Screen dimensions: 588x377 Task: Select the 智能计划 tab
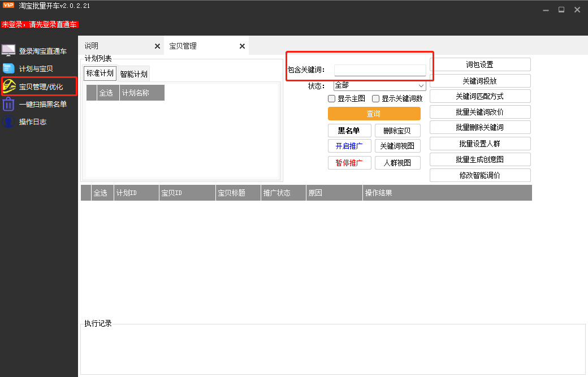(x=134, y=74)
